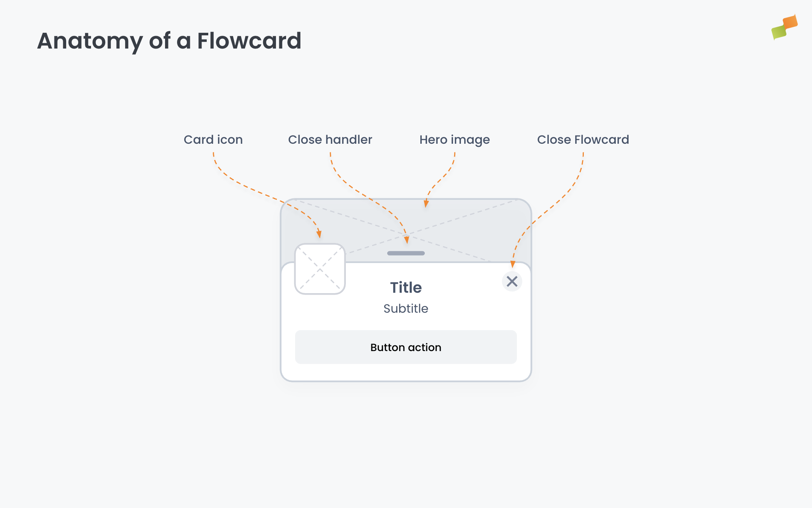Click the arrowhead pointing into the hero image

point(426,204)
